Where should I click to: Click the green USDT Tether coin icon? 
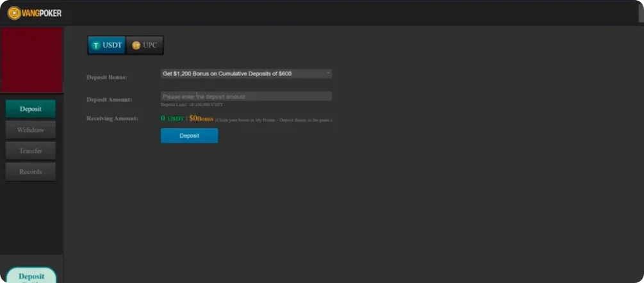click(x=96, y=45)
